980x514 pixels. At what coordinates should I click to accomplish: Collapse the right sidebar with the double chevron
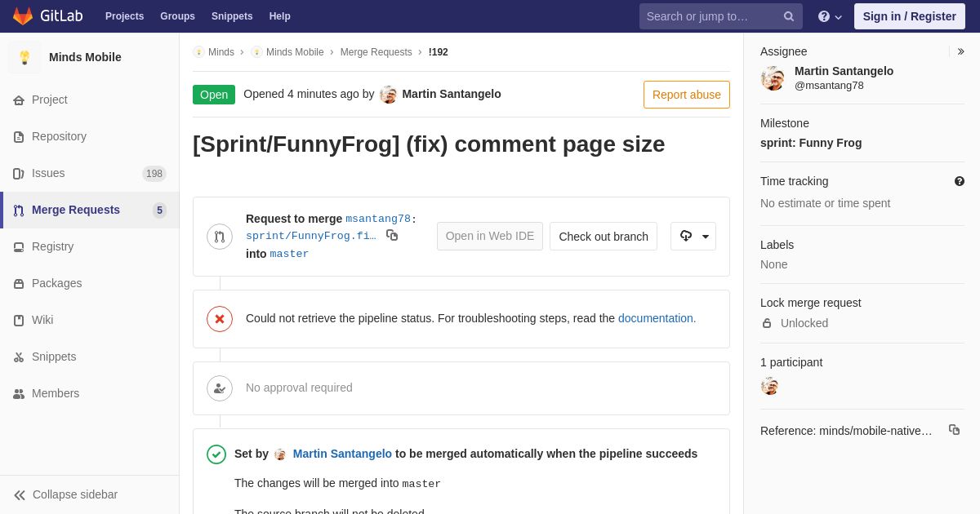click(960, 51)
